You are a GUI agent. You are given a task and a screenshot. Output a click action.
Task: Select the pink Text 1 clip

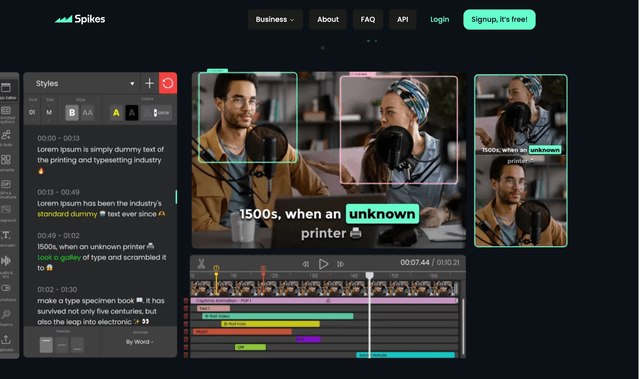(213, 308)
